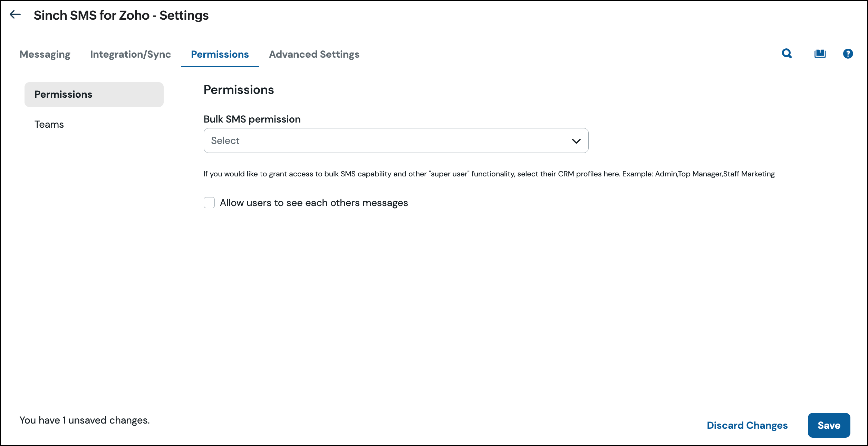The image size is (868, 446).
Task: Click the Save button
Action: (x=829, y=425)
